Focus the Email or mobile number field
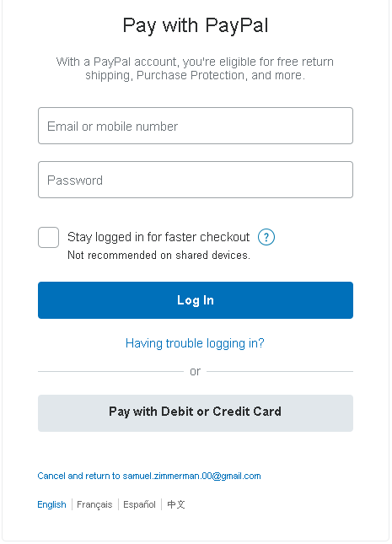The height and width of the screenshot is (544, 392). point(196,126)
